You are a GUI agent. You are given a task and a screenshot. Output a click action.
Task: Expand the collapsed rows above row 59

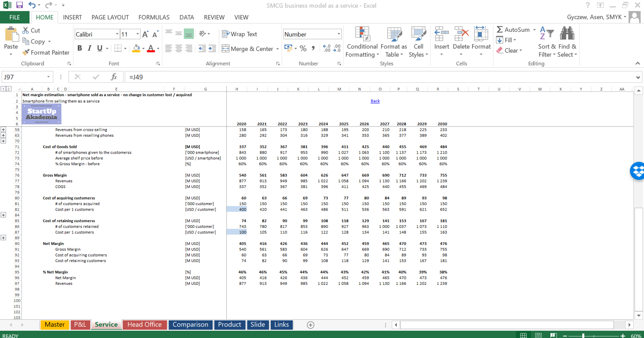pos(4,130)
